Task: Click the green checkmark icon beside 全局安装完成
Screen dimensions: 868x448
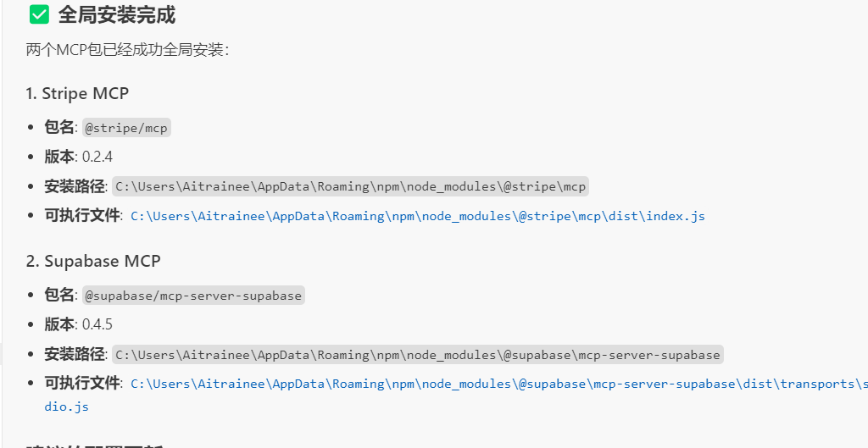Action: pyautogui.click(x=39, y=15)
